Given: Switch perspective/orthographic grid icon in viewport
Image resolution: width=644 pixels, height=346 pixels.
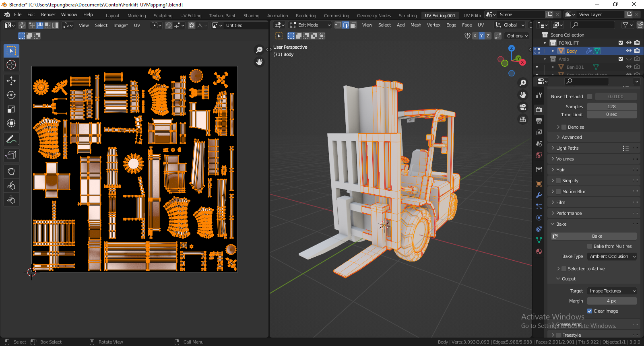Looking at the screenshot, I should coord(523,119).
